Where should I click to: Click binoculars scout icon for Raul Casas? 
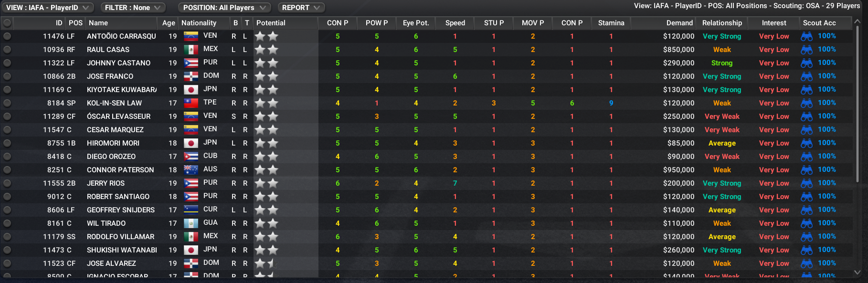pyautogui.click(x=806, y=50)
